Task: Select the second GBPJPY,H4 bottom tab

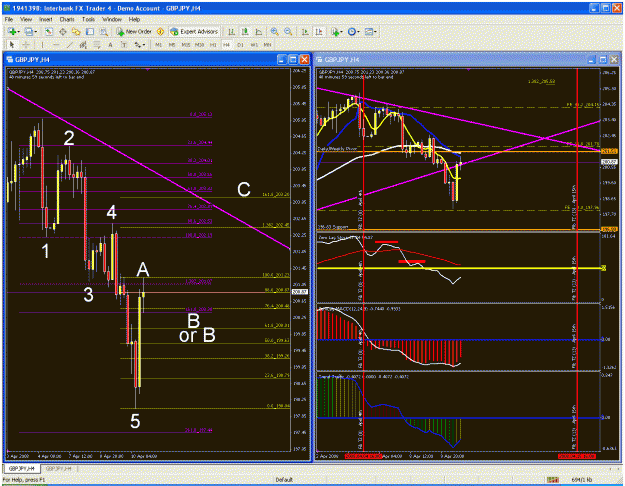Action: [59, 468]
